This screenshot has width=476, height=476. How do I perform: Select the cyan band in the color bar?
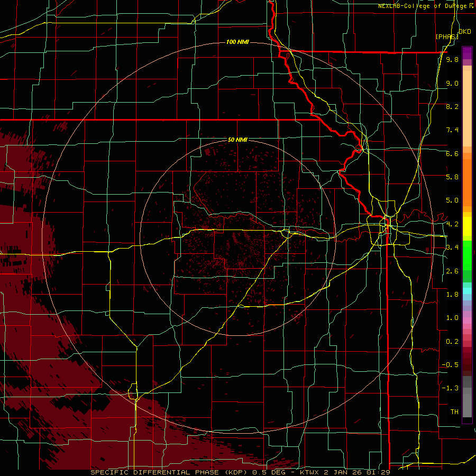(467, 290)
